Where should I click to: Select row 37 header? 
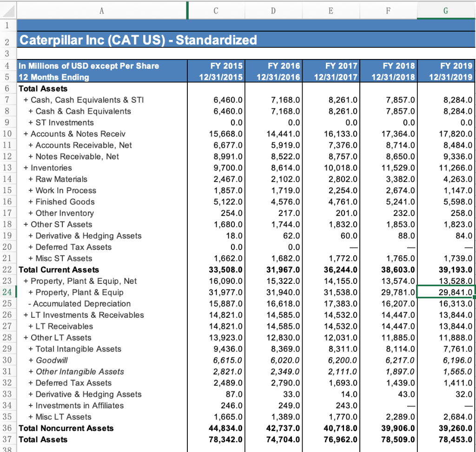tap(8, 439)
